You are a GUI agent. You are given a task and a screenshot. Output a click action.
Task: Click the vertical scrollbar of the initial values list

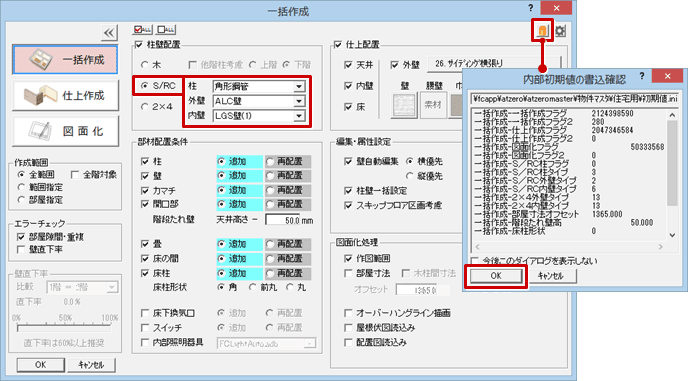[x=672, y=175]
